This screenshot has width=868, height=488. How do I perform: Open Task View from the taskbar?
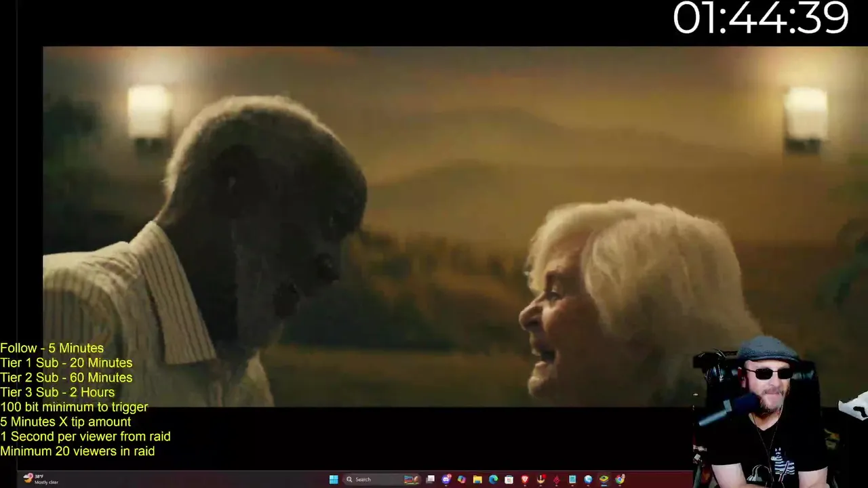pyautogui.click(x=430, y=479)
